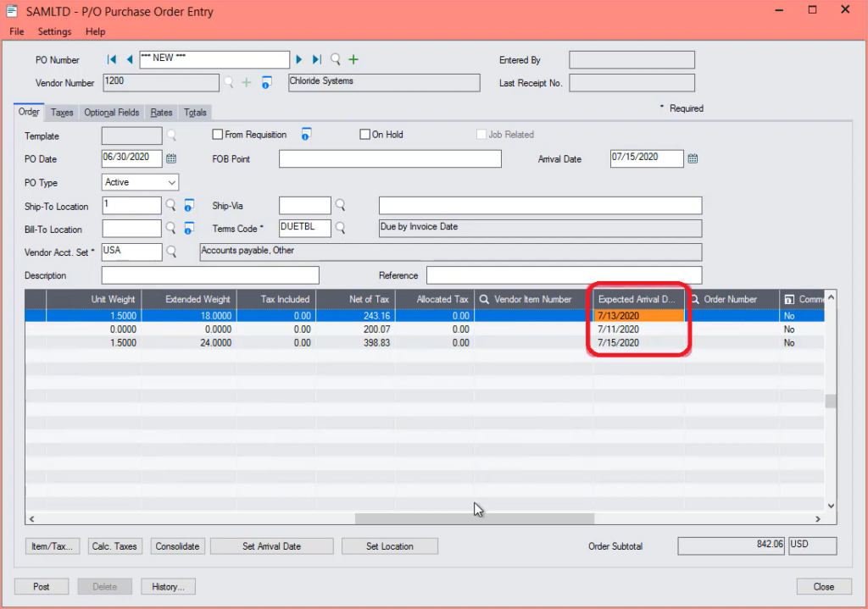This screenshot has width=868, height=609.
Task: Enable From Requisition checkbox
Action: 218,135
